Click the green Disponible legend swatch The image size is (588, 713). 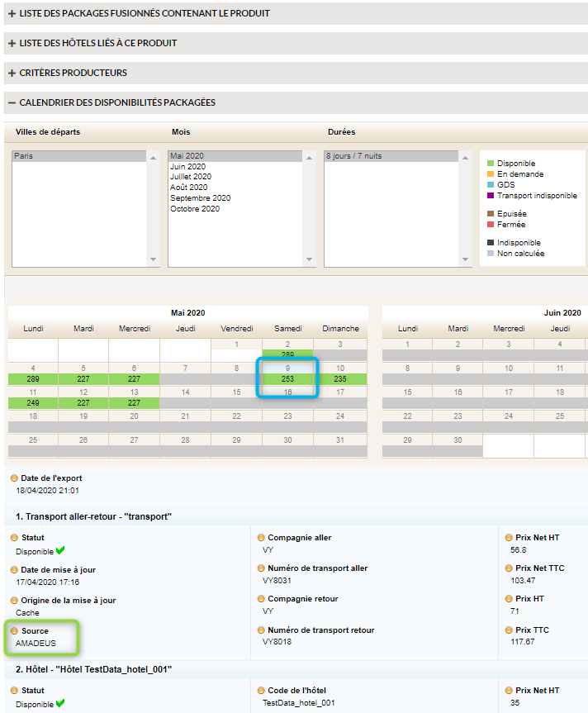point(491,164)
